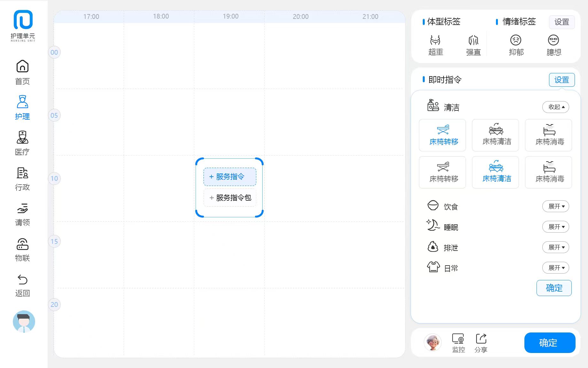Viewport: 588px width, 368px height.
Task: Open the 首页 home page in sidebar
Action: (22, 72)
